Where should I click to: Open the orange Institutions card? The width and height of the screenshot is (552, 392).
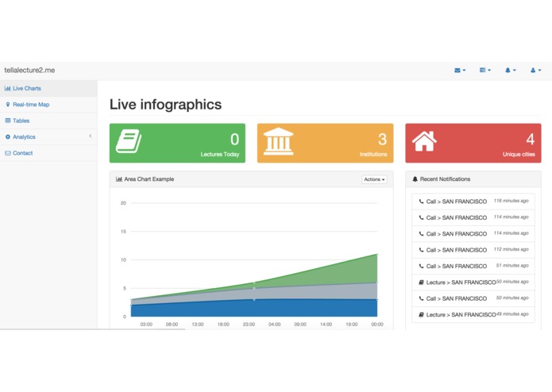326,143
